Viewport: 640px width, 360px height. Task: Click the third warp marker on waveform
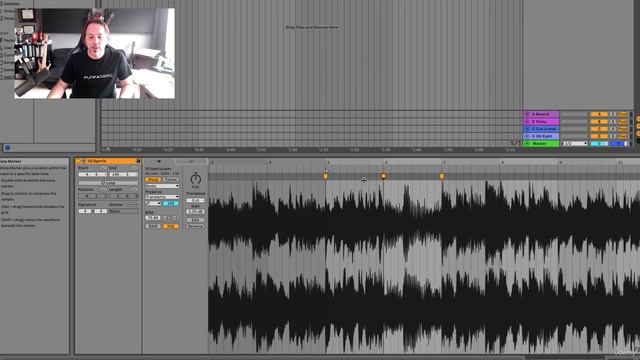coord(442,176)
